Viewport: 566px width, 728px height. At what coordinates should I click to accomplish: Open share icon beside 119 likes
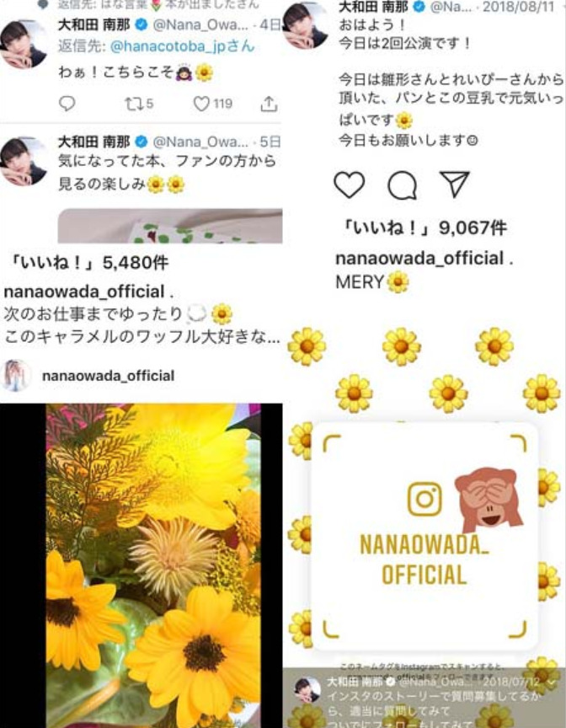click(x=269, y=104)
